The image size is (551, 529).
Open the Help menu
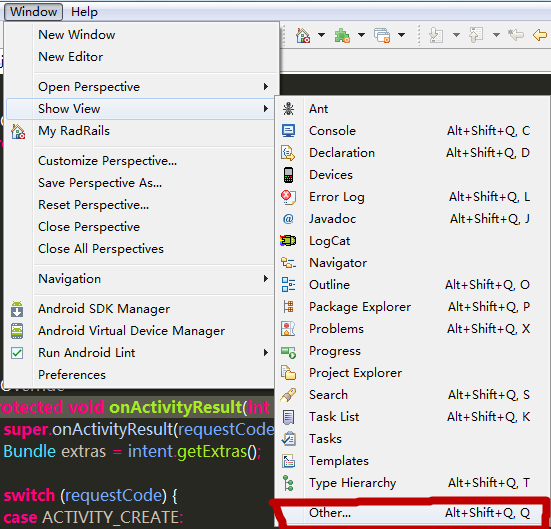[84, 12]
